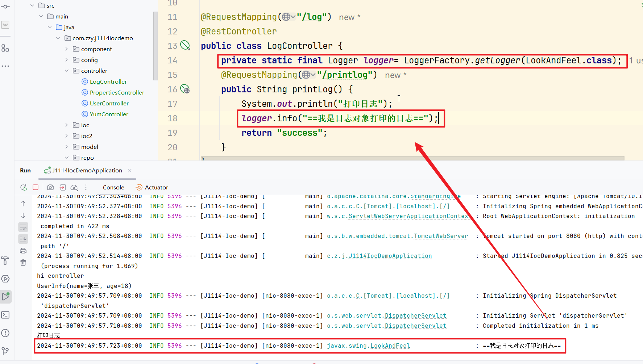Open PropertiesController in project tree
Viewport: 643px width, 364px height.
[x=117, y=92]
